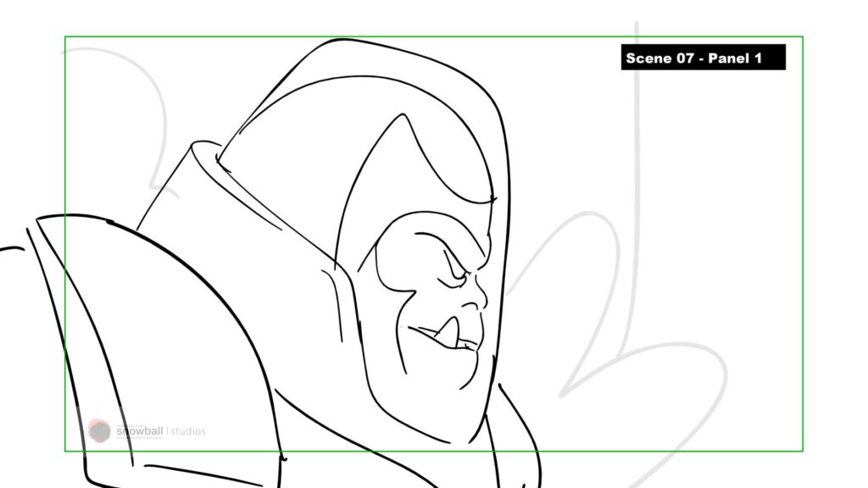Click the 'studios' watermark text
This screenshot has width=868, height=488.
click(187, 431)
